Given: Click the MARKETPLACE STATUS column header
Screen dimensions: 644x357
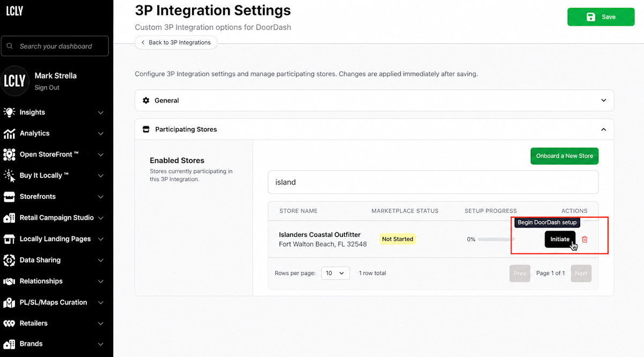Looking at the screenshot, I should point(405,211).
